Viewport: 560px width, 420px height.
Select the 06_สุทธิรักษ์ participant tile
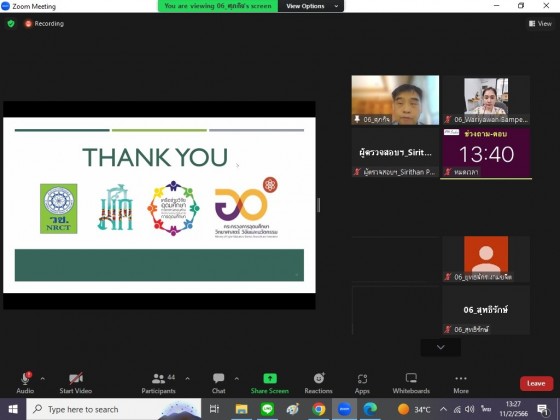[486, 310]
